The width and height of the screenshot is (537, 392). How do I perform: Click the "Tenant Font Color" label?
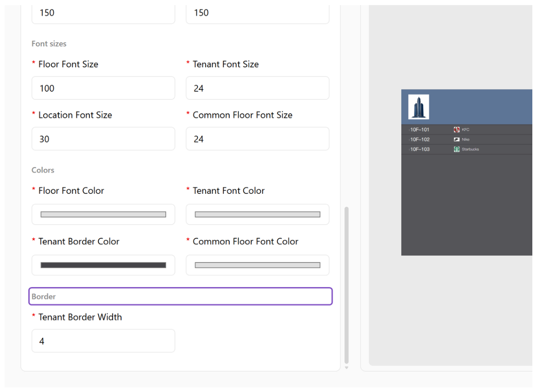click(x=229, y=190)
